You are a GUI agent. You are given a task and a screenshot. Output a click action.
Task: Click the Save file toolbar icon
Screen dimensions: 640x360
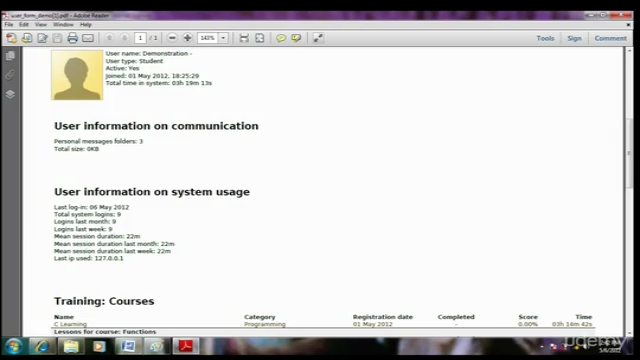[x=58, y=38]
